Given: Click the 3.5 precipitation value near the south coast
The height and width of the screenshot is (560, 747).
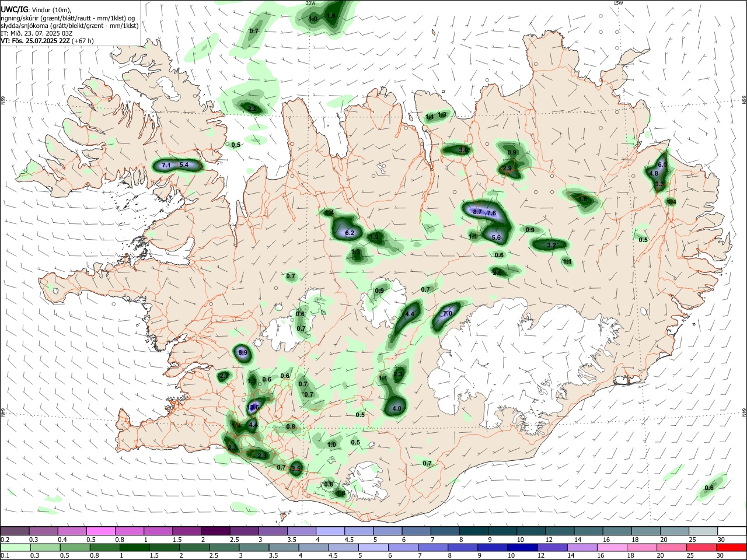Looking at the screenshot, I should pos(295,468).
